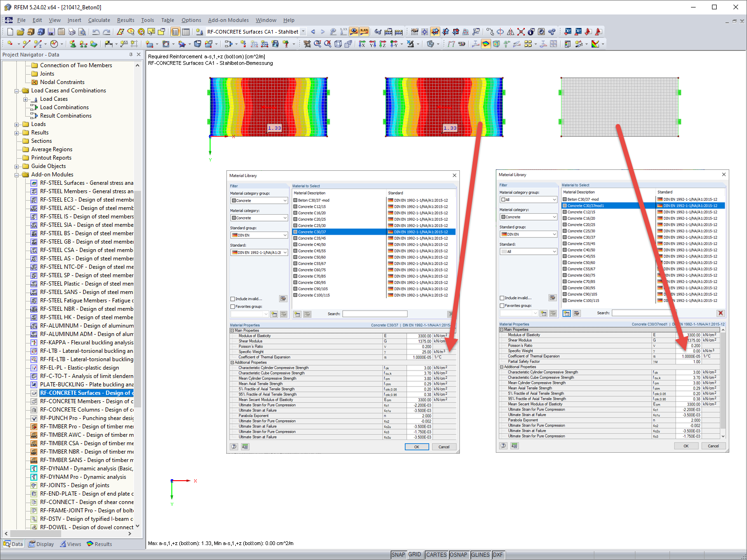Click the new document toolbar icon

click(10, 32)
